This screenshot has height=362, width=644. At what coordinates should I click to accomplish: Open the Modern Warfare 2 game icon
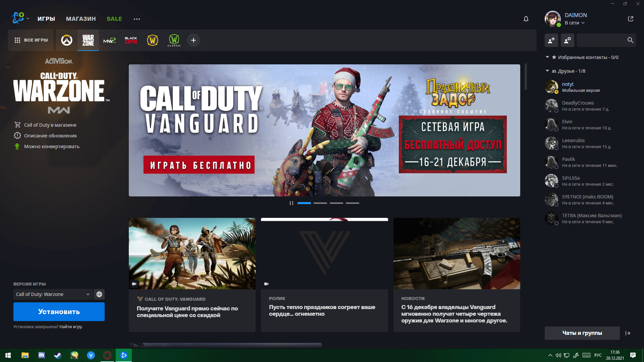[x=110, y=40]
